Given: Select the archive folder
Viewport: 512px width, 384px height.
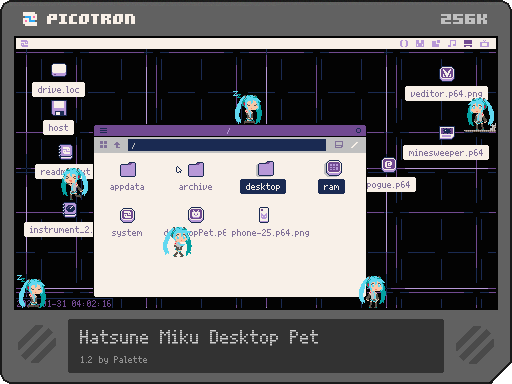Looking at the screenshot, I should 196,177.
